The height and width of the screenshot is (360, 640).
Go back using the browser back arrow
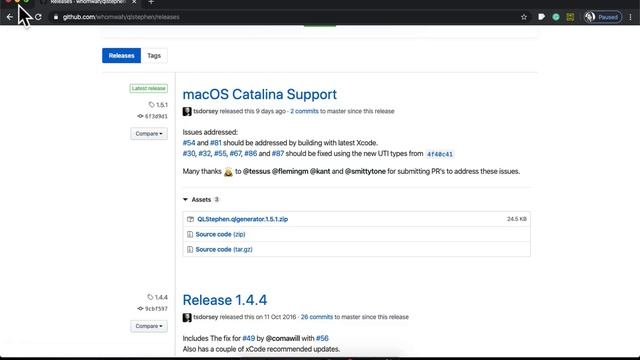(x=10, y=17)
